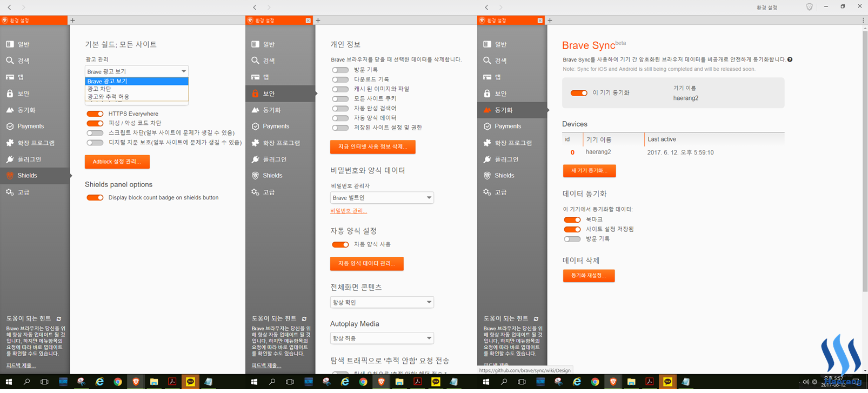This screenshot has width=868, height=393.
Task: Select 환경 설정 tab in security window
Action: pyautogui.click(x=279, y=21)
